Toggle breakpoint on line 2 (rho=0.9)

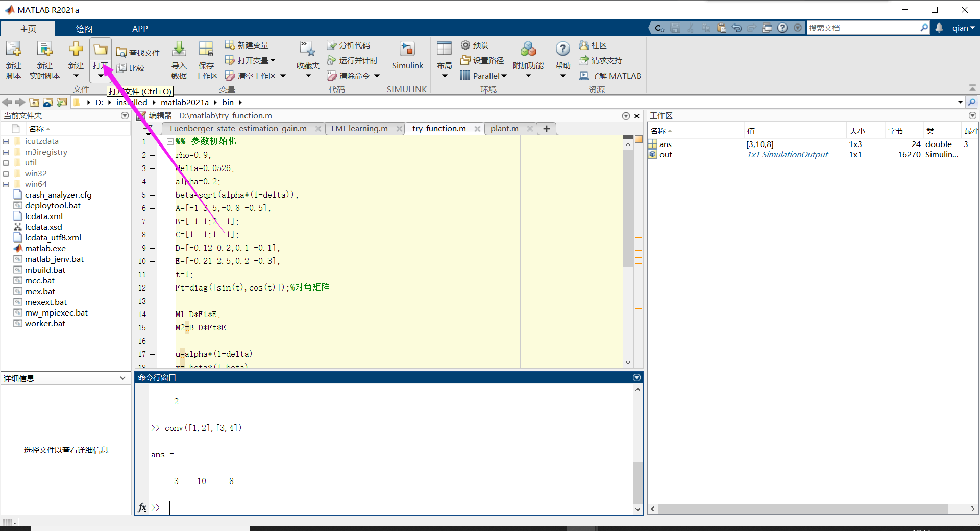coord(153,155)
